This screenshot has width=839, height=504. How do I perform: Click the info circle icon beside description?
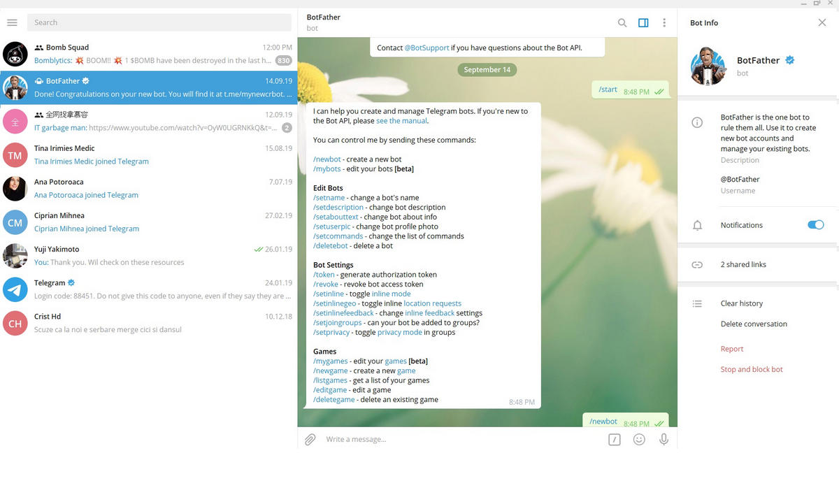[x=697, y=122]
